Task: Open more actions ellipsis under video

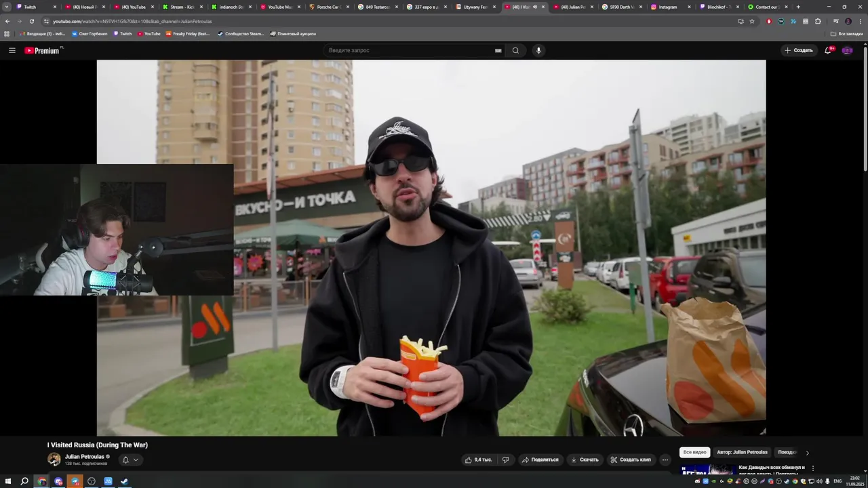Action: pyautogui.click(x=665, y=460)
